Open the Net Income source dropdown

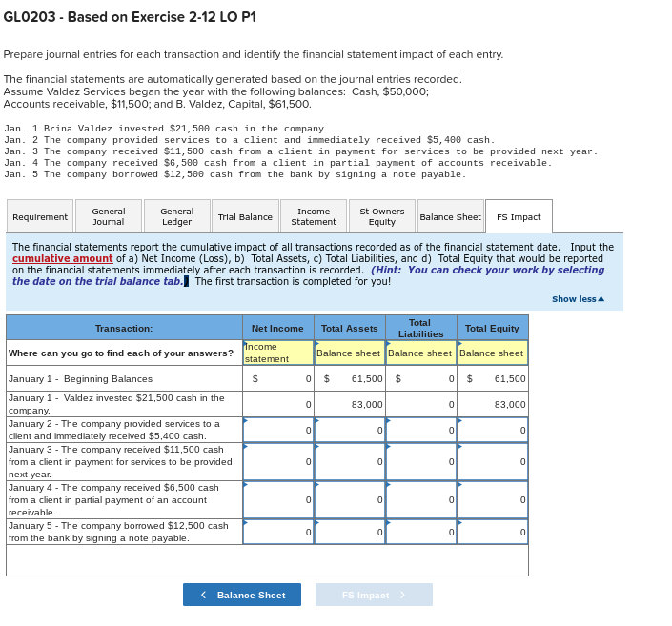click(278, 353)
